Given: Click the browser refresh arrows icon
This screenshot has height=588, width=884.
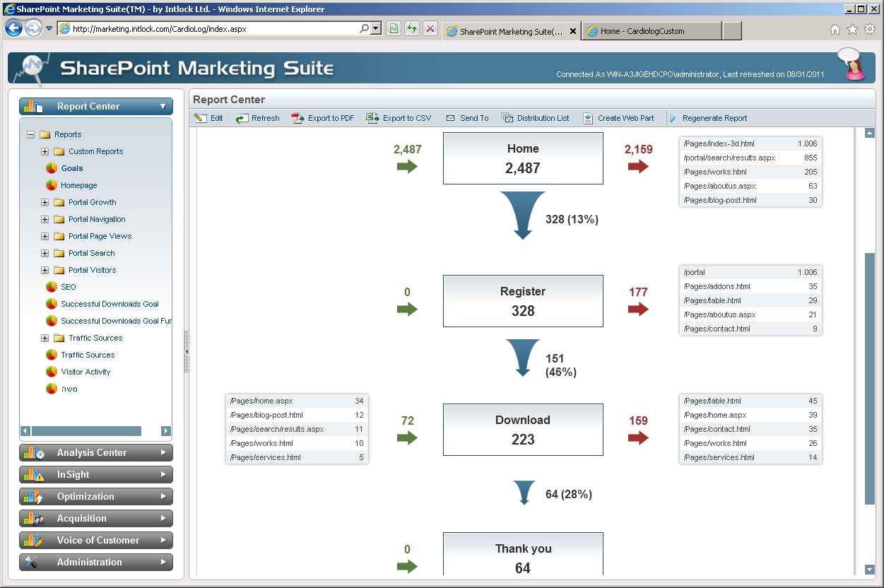Looking at the screenshot, I should (412, 29).
